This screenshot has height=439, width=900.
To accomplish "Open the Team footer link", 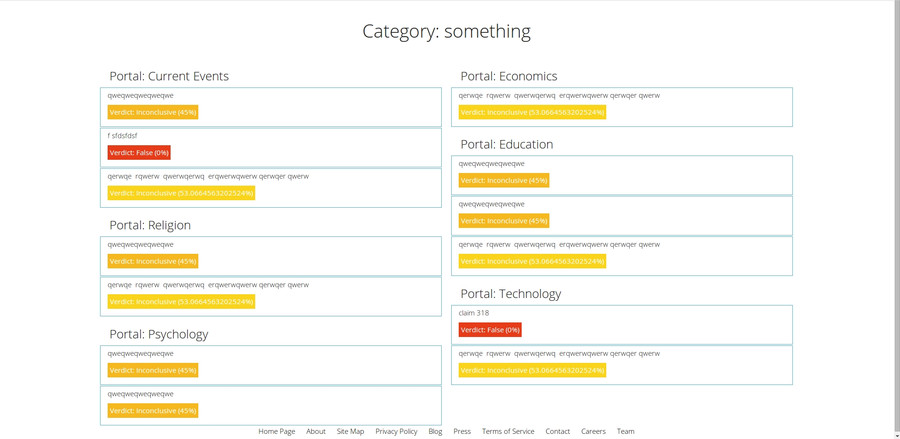I will click(x=625, y=431).
